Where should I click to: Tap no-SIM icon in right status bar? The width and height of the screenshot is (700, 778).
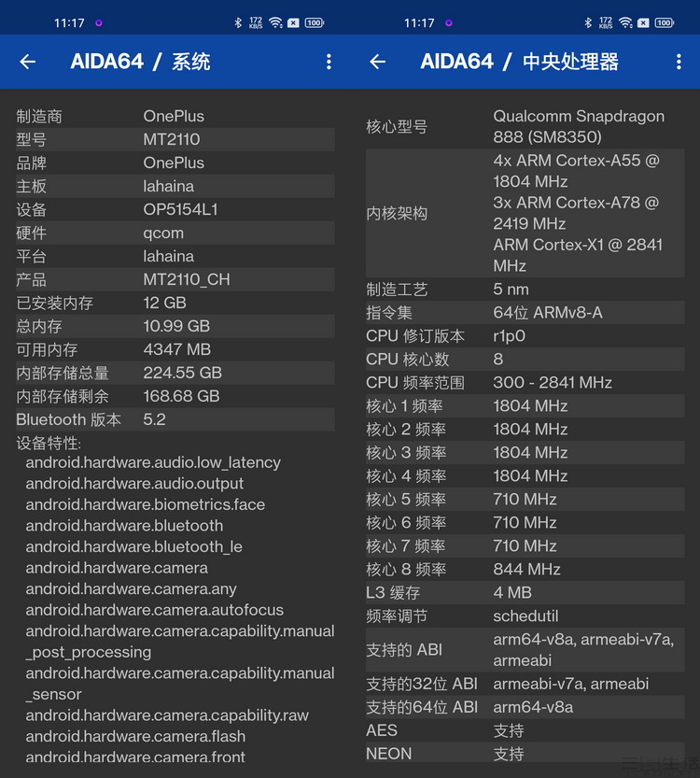pos(643,22)
